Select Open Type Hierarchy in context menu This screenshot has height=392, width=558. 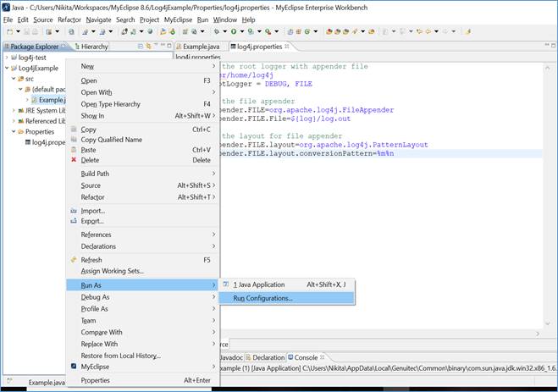pos(143,104)
